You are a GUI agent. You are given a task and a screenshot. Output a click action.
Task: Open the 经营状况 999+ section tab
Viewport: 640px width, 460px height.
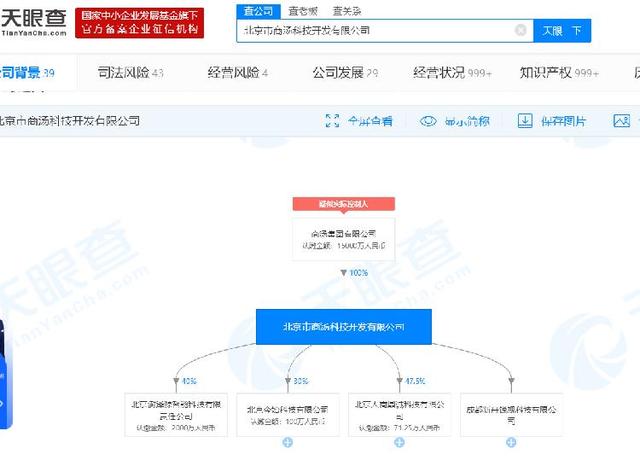453,73
